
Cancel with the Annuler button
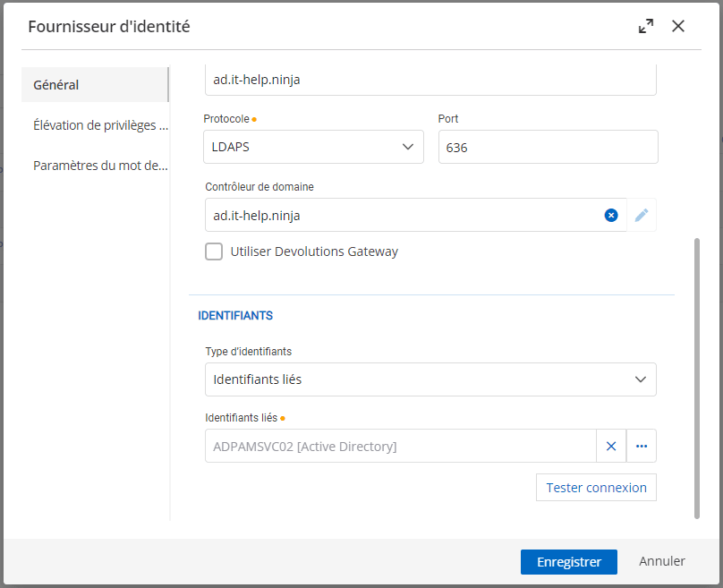tap(661, 562)
